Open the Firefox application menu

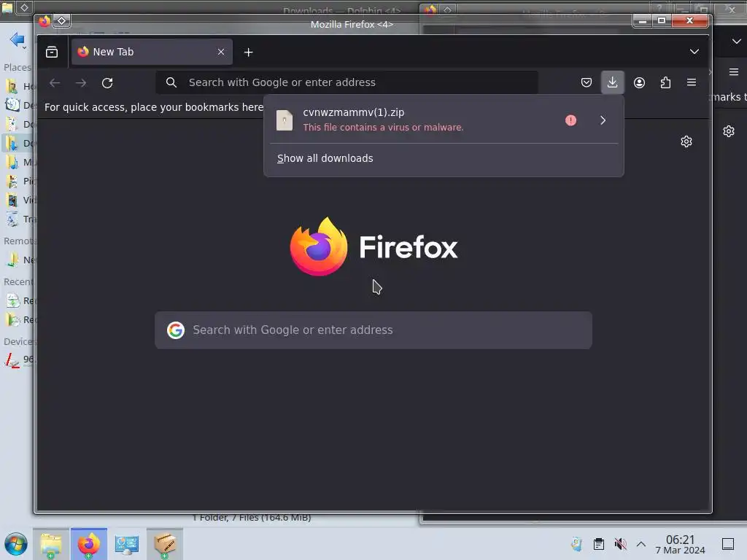click(x=692, y=82)
